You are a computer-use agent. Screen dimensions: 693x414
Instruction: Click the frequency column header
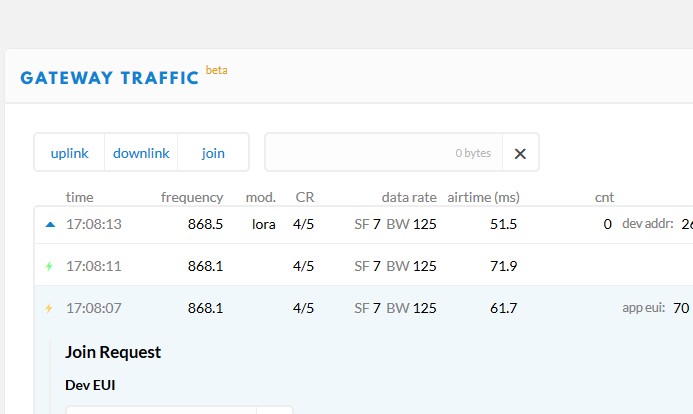(192, 197)
